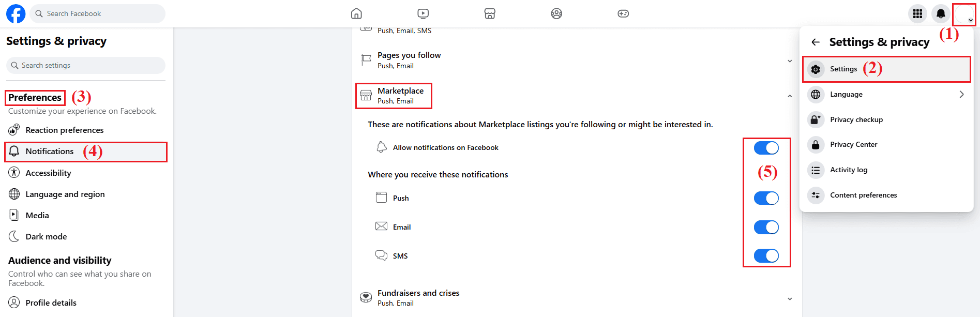Click the Content preferences sliders icon

pyautogui.click(x=816, y=195)
